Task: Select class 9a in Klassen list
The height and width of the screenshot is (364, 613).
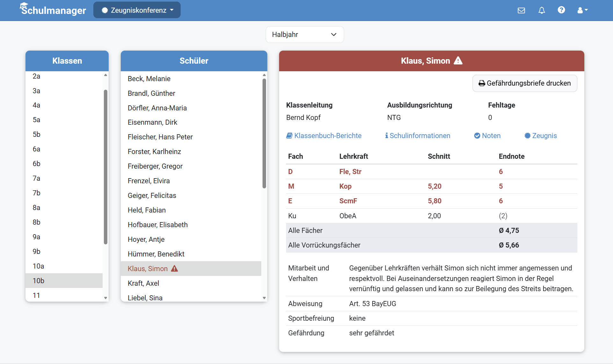Action: 36,237
